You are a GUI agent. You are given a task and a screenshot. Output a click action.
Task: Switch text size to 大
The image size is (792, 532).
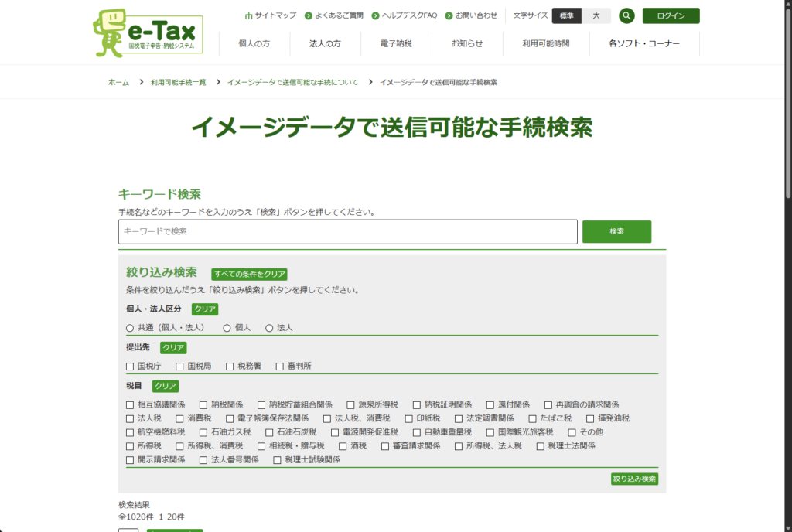(596, 15)
